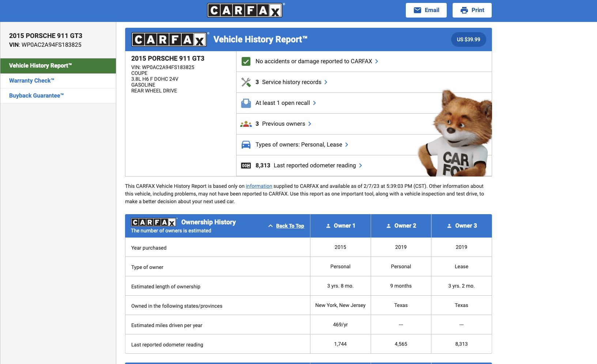
Task: Follow the 'information' hyperlink
Action: [259, 186]
